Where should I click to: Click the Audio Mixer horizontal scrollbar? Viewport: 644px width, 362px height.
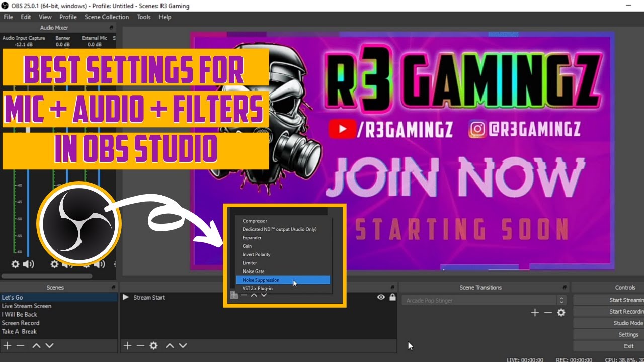(x=47, y=276)
